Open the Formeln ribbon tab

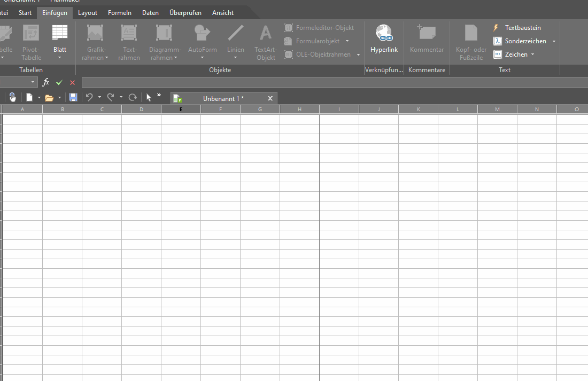[x=120, y=13]
